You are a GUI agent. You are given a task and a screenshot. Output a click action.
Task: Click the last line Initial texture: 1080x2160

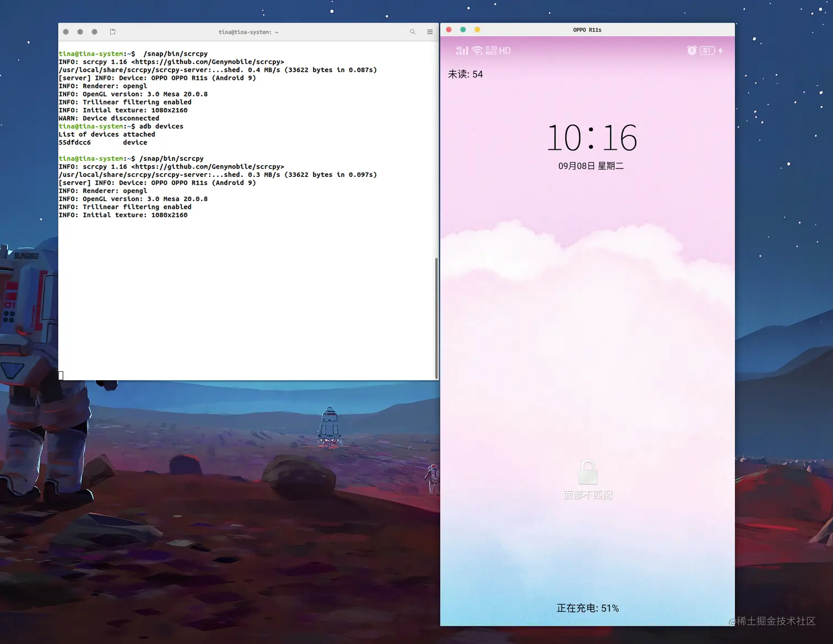coord(123,215)
